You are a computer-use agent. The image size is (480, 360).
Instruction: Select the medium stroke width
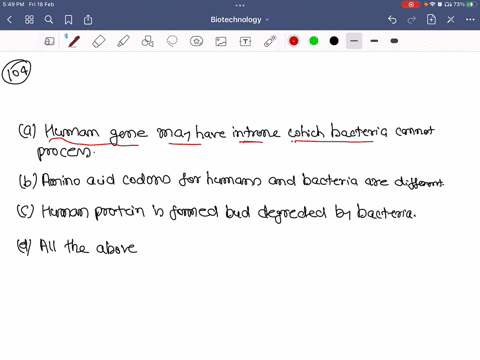coord(374,41)
